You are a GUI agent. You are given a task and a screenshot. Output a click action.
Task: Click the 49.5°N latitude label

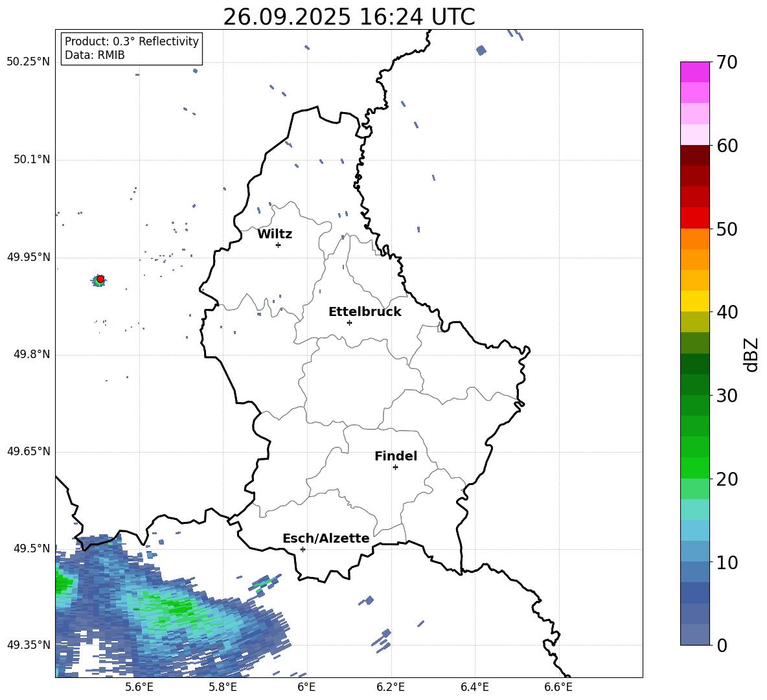32,548
